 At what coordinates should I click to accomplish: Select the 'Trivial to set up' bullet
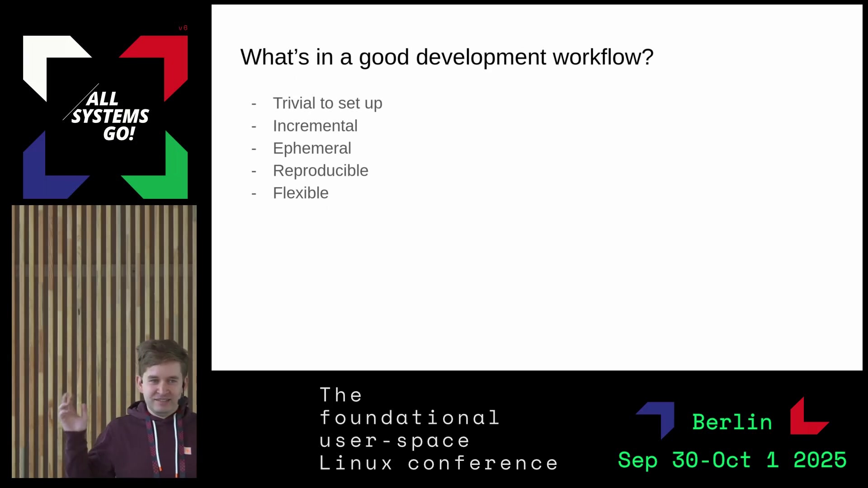tap(327, 103)
